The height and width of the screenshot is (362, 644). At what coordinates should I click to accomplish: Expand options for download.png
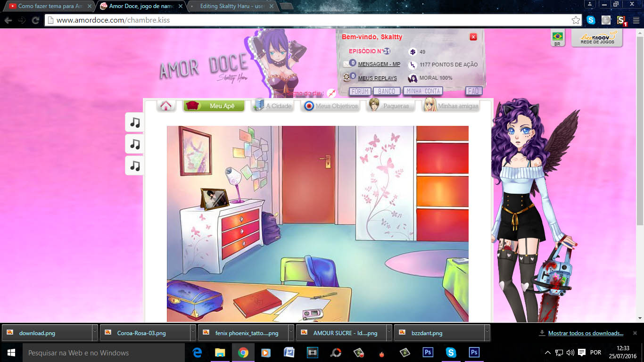click(95, 333)
